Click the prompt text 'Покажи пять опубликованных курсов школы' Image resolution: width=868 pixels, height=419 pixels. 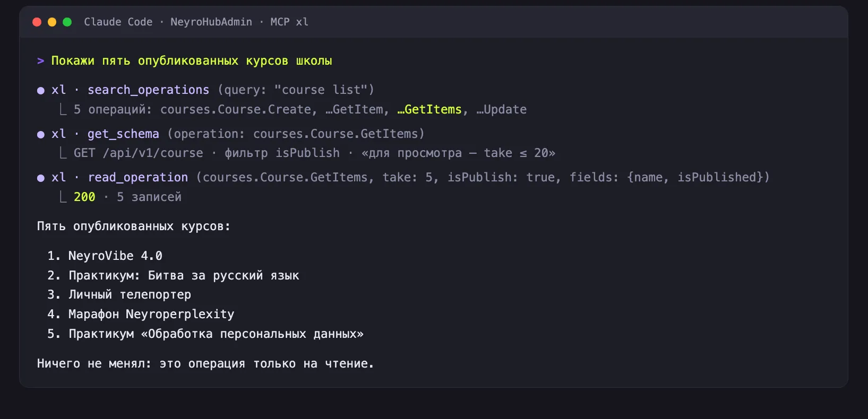tap(192, 61)
